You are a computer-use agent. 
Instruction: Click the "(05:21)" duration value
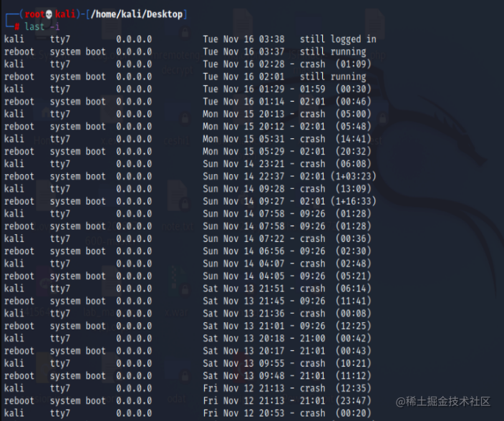click(353, 276)
